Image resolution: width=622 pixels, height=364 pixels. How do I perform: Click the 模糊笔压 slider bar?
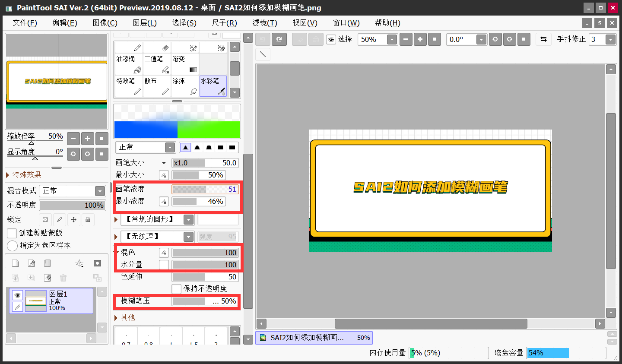(205, 301)
